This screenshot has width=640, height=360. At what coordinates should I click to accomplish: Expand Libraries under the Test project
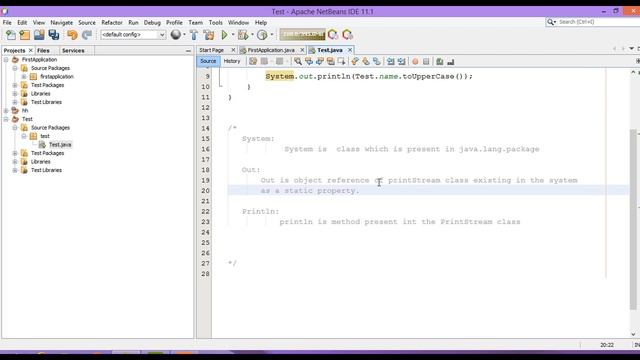click(x=15, y=162)
